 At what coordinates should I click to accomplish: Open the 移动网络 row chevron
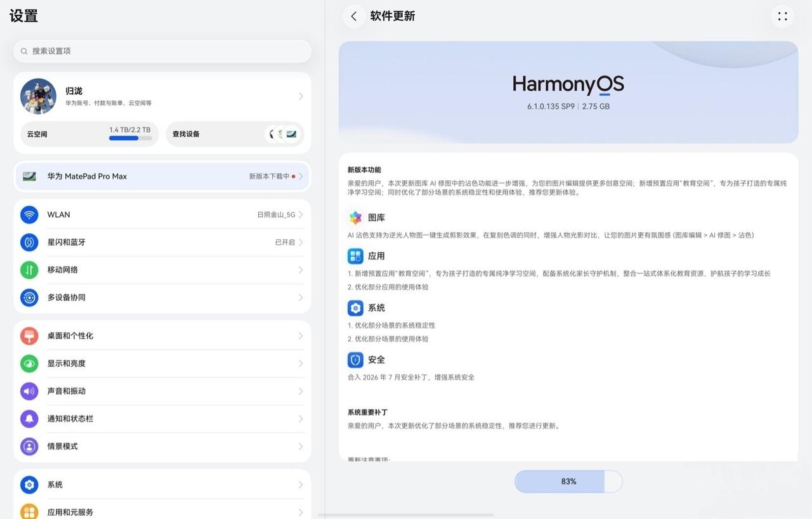[x=301, y=270]
